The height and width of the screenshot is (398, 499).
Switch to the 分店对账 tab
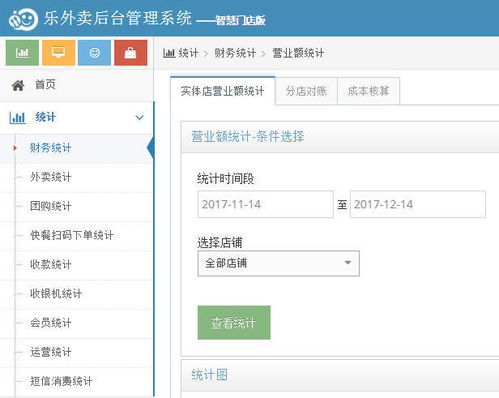(x=306, y=91)
